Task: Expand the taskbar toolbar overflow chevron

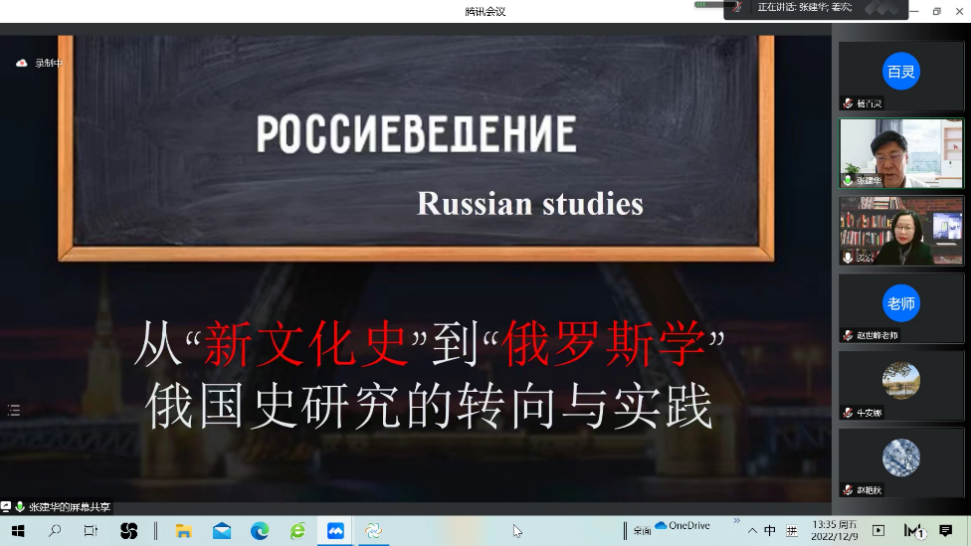Action: (737, 521)
